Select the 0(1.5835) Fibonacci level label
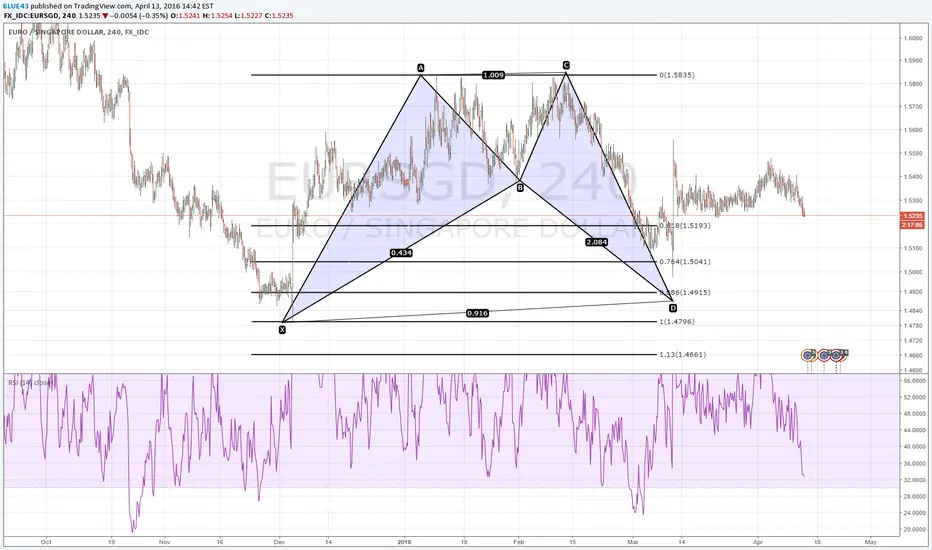932x550 pixels. tap(676, 75)
